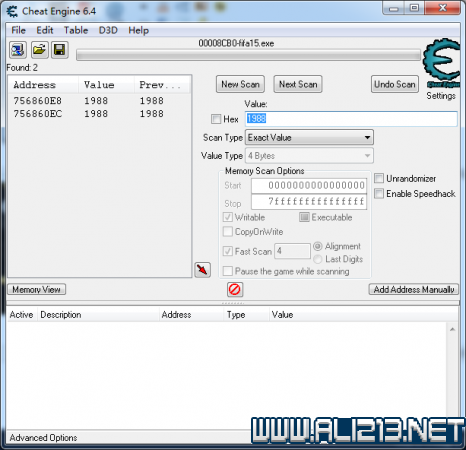Open the File menu
The height and width of the screenshot is (450, 466).
click(x=18, y=30)
